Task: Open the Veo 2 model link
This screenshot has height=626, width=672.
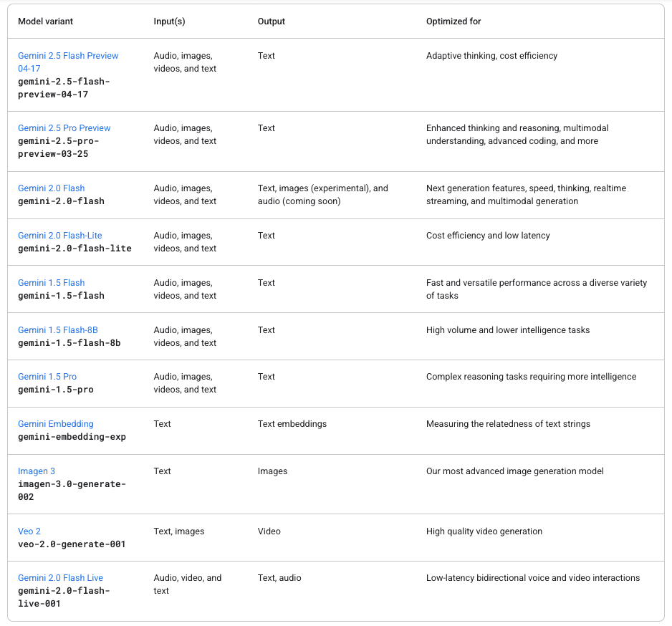Action: coord(29,531)
